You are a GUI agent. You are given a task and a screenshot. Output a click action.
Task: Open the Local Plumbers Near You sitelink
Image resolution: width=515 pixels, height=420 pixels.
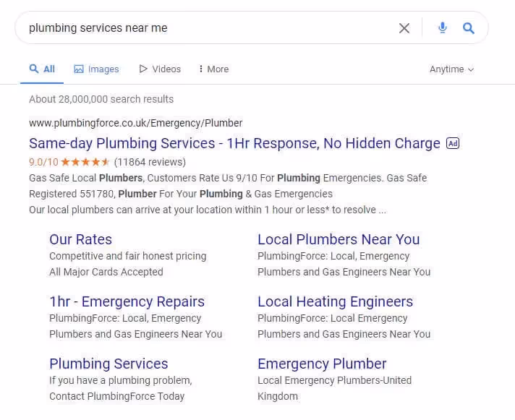[x=339, y=239]
